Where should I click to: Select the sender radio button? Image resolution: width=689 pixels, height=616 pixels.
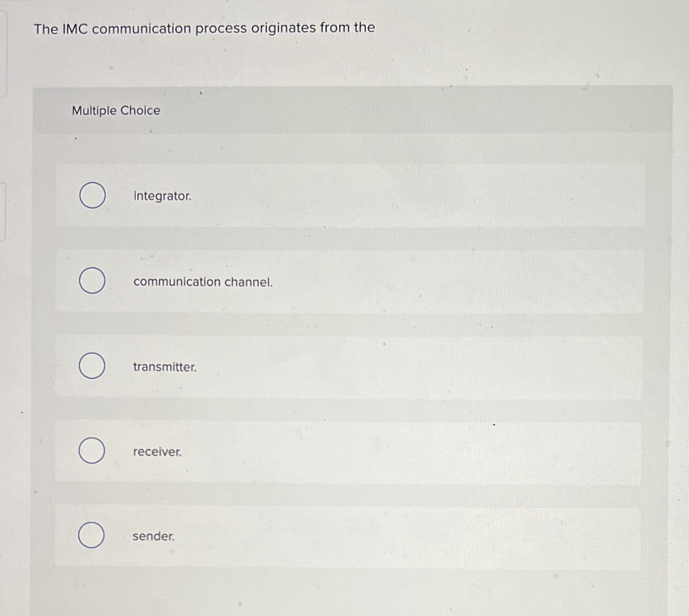pos(92,536)
